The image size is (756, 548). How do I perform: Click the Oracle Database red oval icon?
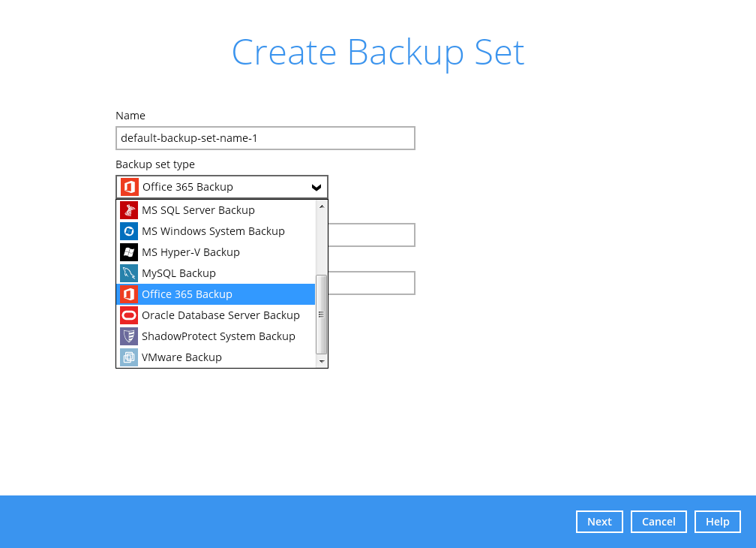coord(129,315)
